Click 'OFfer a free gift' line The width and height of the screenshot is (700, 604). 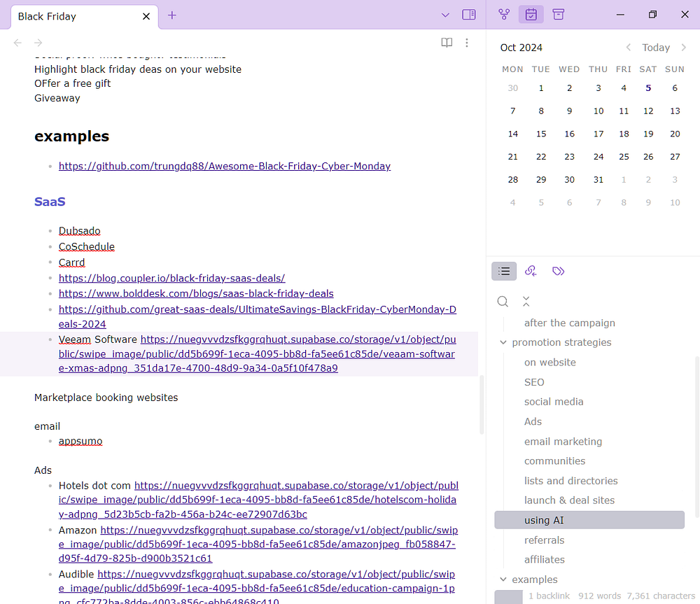[72, 83]
